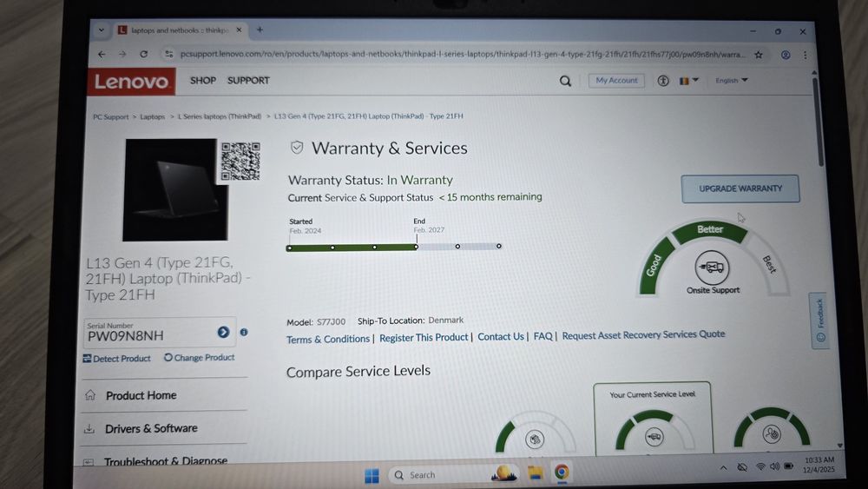Open File Explorer from taskbar

(535, 472)
